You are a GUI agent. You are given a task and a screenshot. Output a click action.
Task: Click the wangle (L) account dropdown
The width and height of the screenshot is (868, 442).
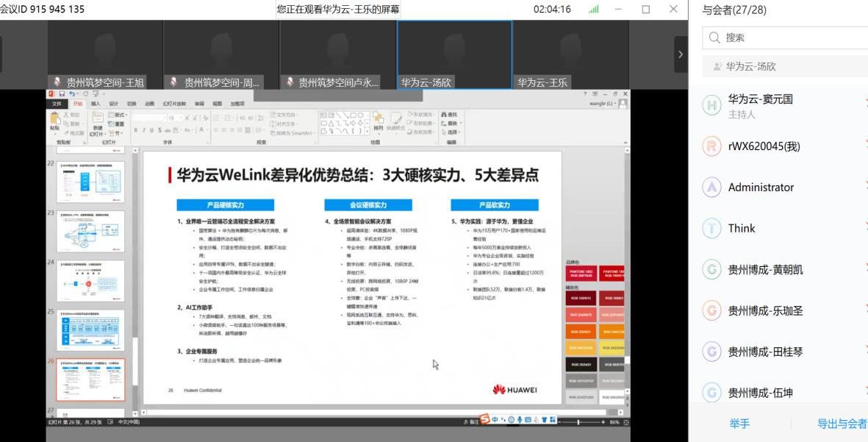coord(602,104)
